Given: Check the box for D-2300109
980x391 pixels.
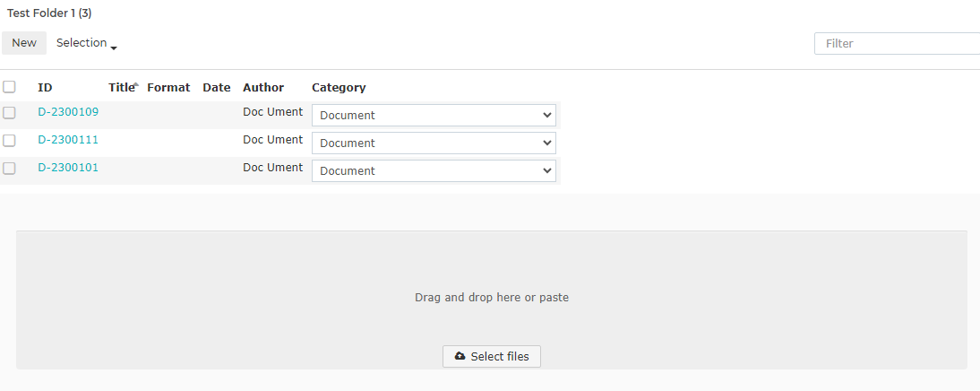Looking at the screenshot, I should (x=9, y=113).
